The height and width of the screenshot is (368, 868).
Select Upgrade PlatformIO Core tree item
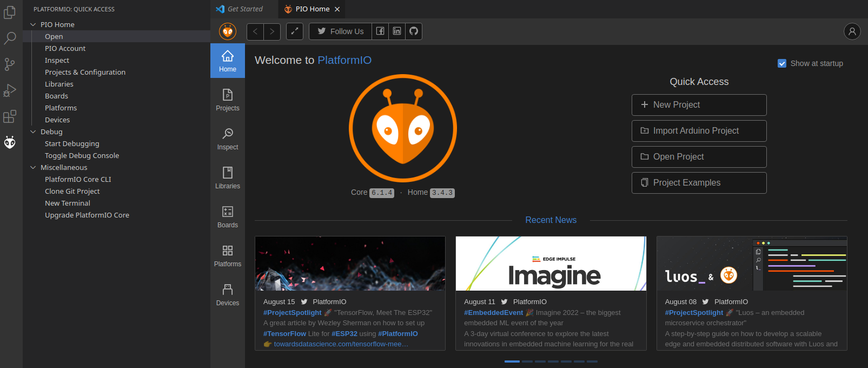[x=116, y=215]
